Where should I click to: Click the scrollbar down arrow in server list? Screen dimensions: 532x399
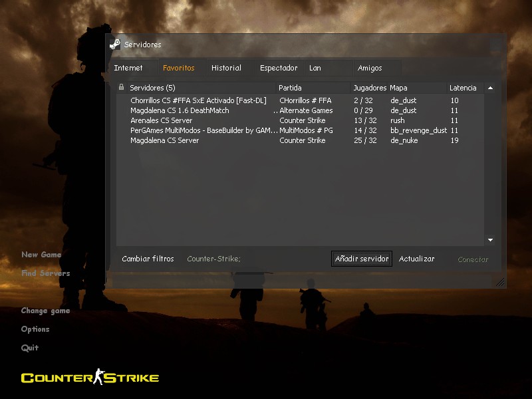pyautogui.click(x=490, y=239)
